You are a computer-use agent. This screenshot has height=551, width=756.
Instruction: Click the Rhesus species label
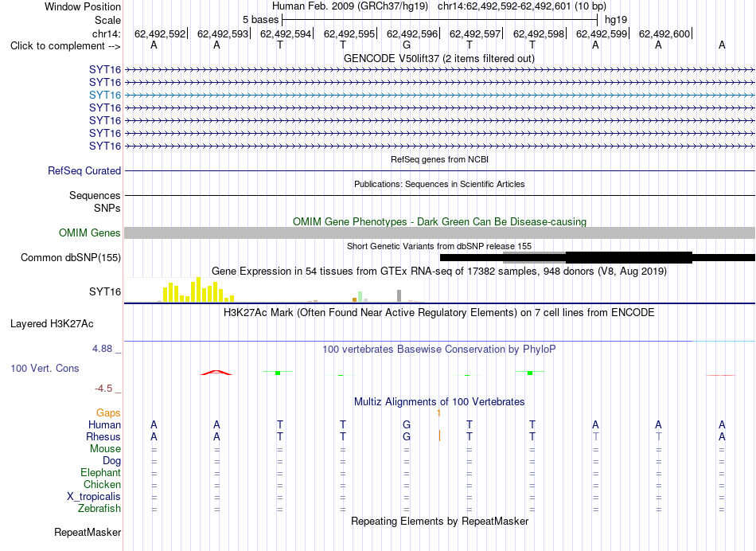tap(103, 436)
